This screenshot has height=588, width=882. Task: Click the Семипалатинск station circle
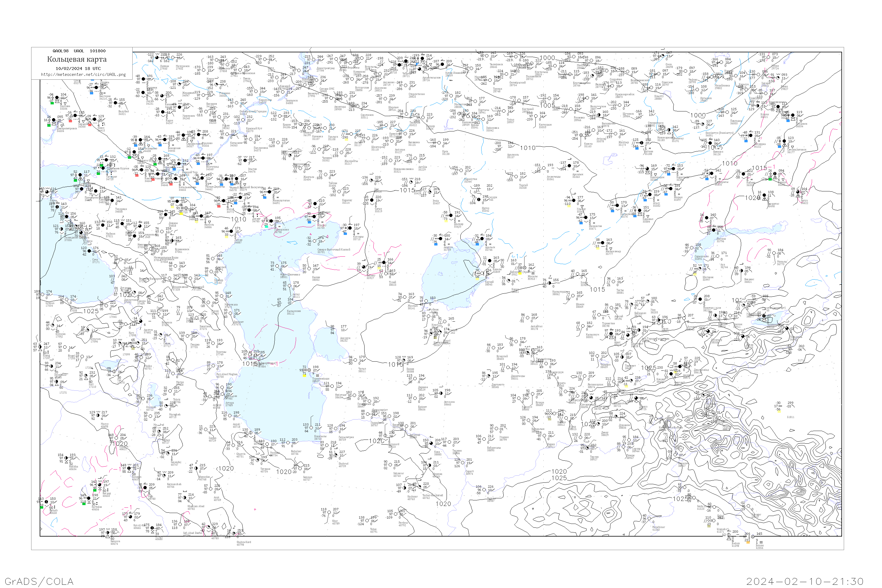784,141
